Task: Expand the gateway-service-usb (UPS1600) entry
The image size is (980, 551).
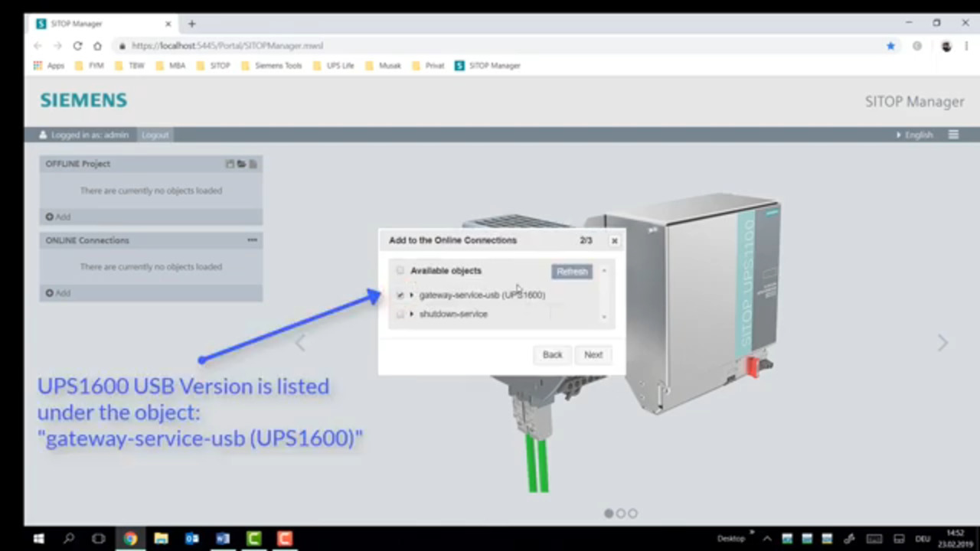Action: click(x=411, y=295)
